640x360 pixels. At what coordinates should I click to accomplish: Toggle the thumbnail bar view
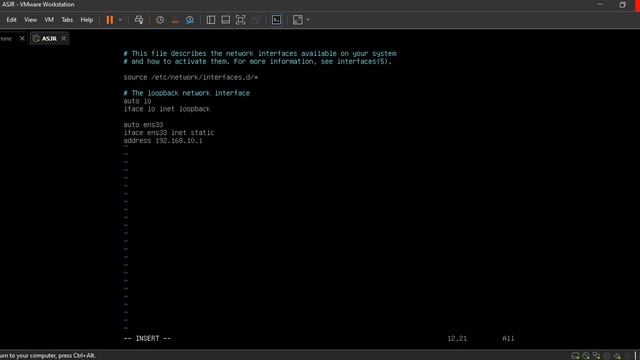[225, 20]
